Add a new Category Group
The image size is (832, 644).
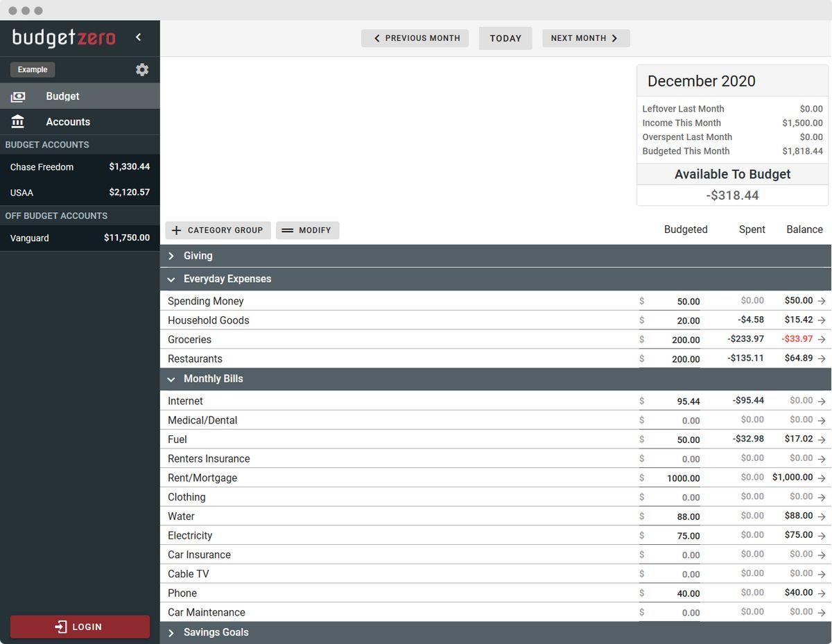[x=218, y=230]
